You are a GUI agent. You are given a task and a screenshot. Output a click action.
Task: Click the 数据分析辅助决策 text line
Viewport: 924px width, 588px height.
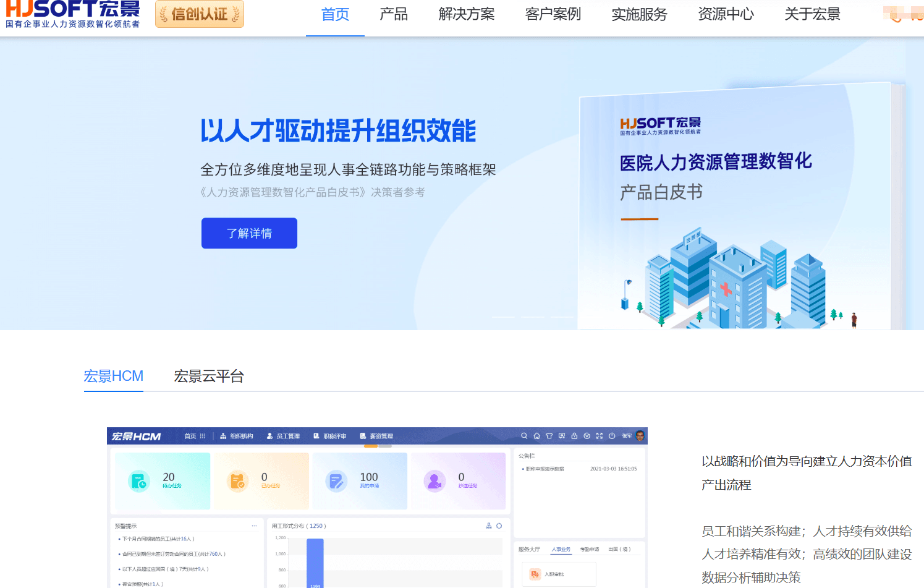[x=751, y=577]
